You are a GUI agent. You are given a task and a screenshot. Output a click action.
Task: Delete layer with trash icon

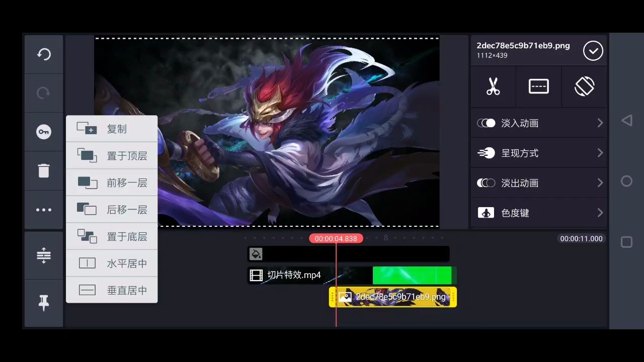pos(44,170)
